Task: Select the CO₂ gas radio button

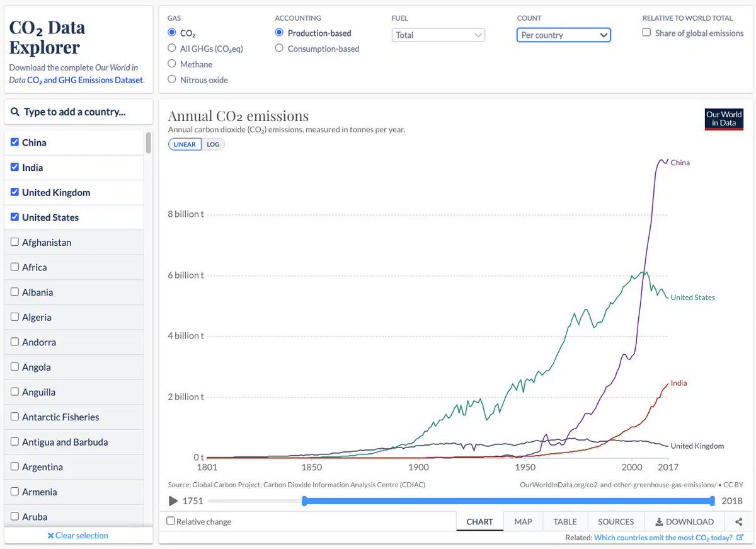Action: [171, 33]
